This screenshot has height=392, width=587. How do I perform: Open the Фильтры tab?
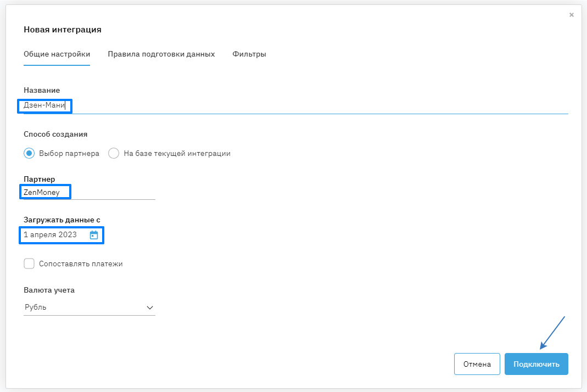pos(249,54)
